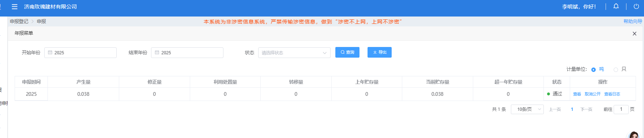
Task: Click the 年报菜单 panel title
Action: tap(24, 33)
